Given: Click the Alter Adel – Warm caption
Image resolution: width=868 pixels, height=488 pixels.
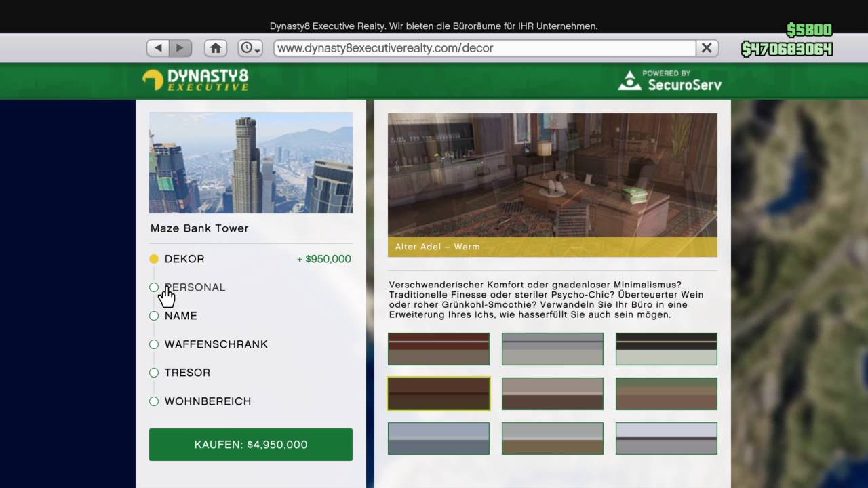Looking at the screenshot, I should click(x=437, y=247).
